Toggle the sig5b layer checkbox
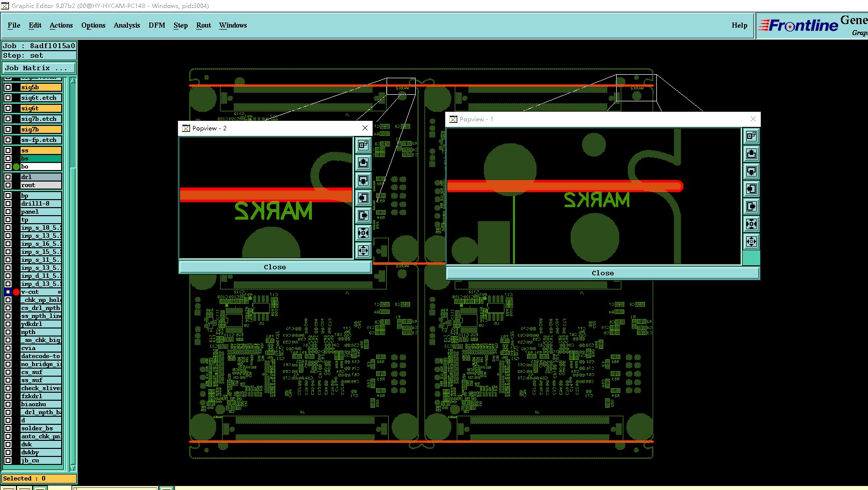868x490 pixels. [x=8, y=87]
